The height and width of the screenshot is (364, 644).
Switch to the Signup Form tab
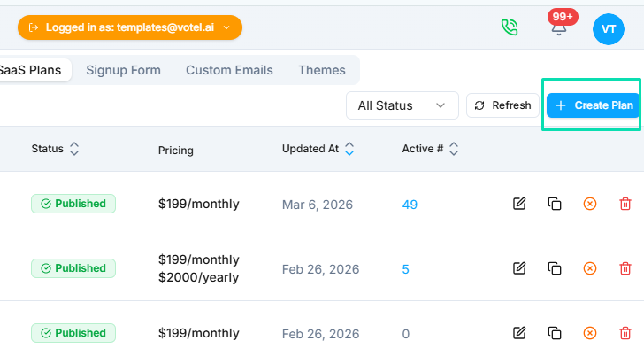point(123,70)
